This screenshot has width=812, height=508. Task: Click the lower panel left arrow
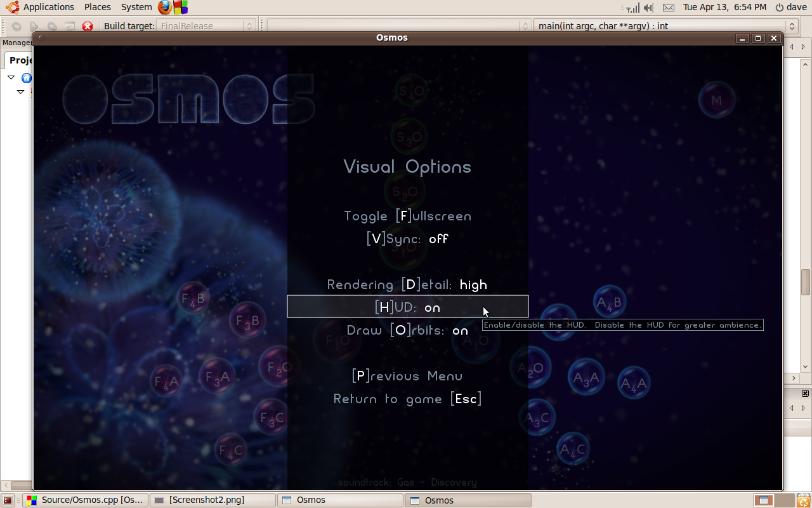coord(792,408)
